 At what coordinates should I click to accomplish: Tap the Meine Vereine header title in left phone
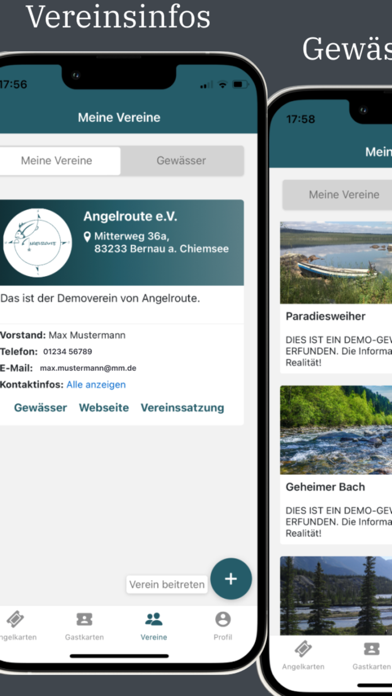(x=119, y=118)
